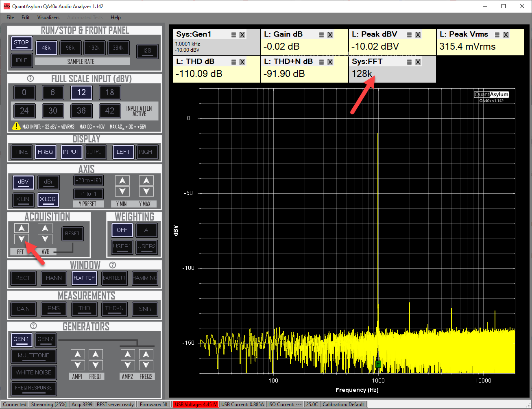Apply +20 to -160 Y preset
The width and height of the screenshot is (532, 409).
(x=88, y=180)
